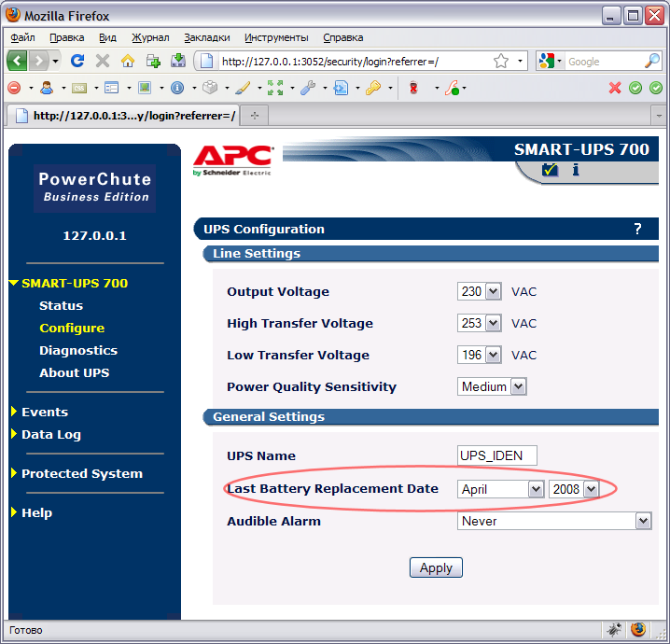Reload the page with the blue refresh icon
The image size is (670, 644).
coord(77,61)
